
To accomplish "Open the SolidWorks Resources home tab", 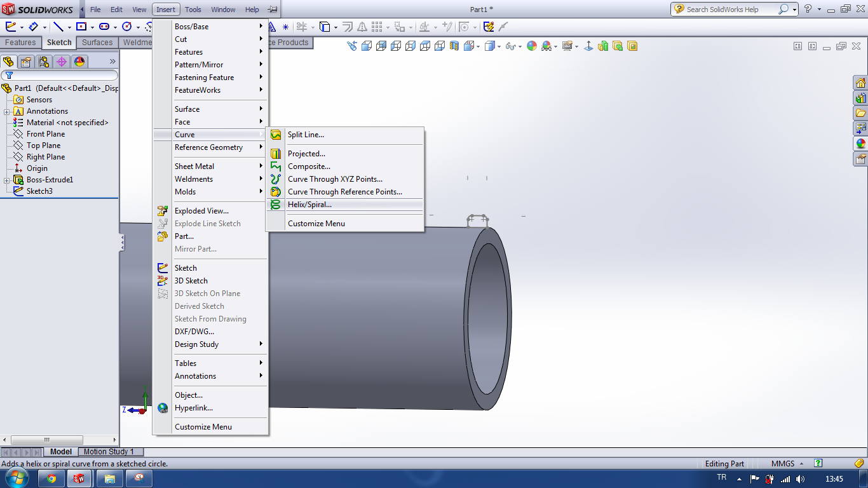I will pyautogui.click(x=860, y=83).
